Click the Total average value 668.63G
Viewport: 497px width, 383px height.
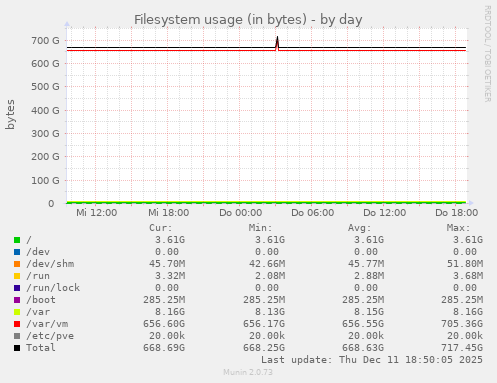(x=363, y=348)
